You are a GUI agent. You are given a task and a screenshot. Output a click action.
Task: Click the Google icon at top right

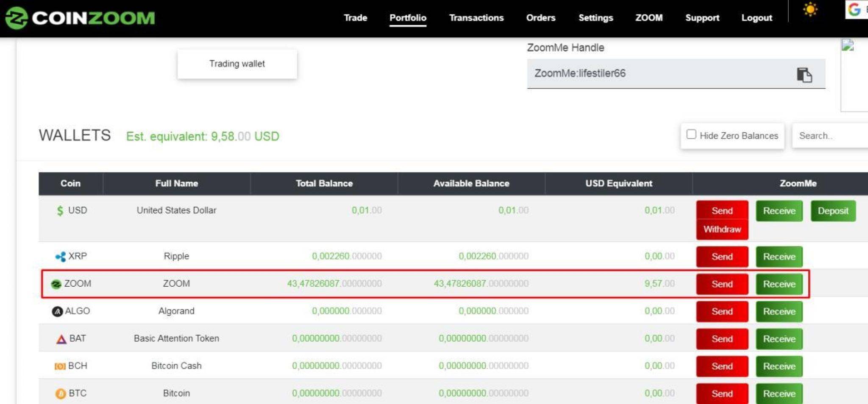855,9
